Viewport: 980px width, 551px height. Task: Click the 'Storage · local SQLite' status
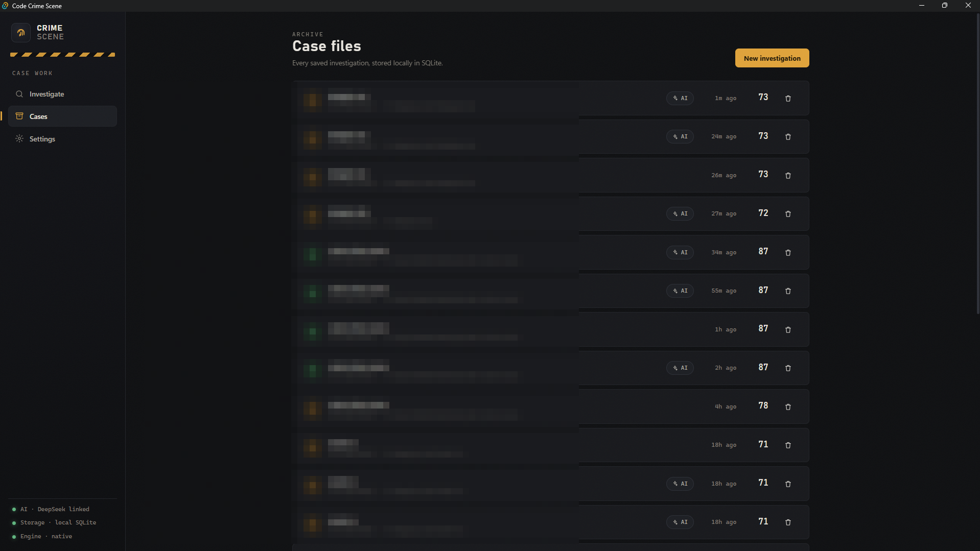click(54, 522)
